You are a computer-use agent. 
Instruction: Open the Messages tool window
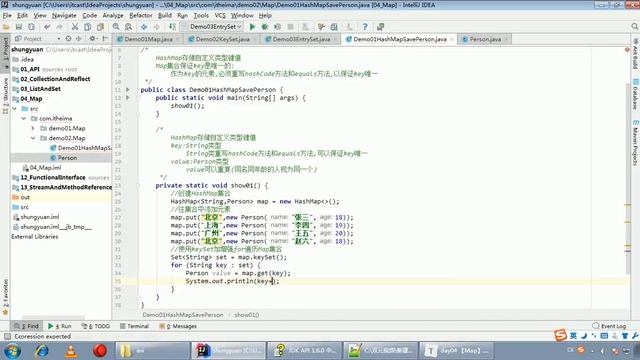[178, 326]
